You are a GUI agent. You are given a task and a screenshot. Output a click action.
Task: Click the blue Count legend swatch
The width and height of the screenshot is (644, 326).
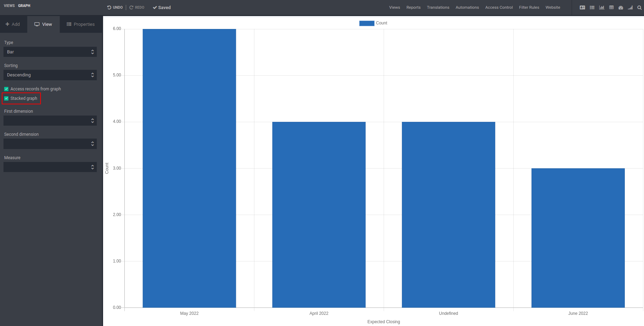[x=367, y=23]
